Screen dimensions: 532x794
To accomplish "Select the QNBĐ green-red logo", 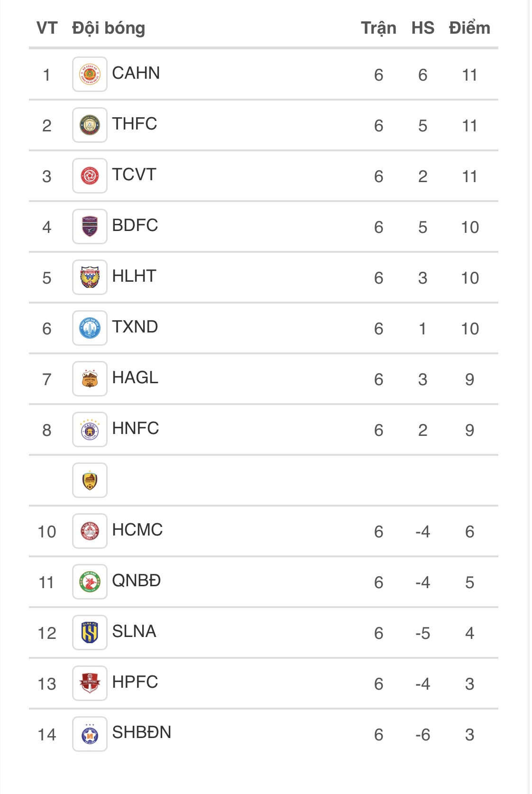I will pos(90,582).
